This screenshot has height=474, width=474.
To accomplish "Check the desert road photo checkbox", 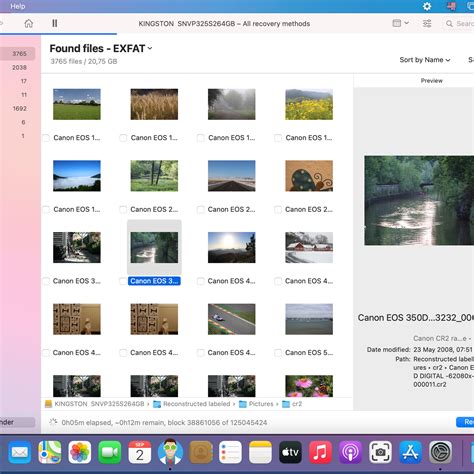I will (x=201, y=209).
